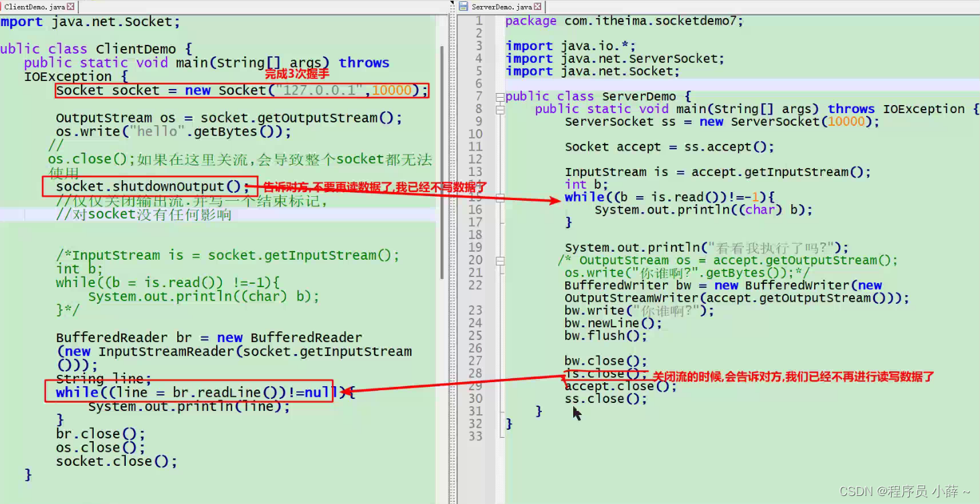Click 'System.out.println(line);' in ClientDemo
Screen dimensions: 980x504
click(x=189, y=406)
